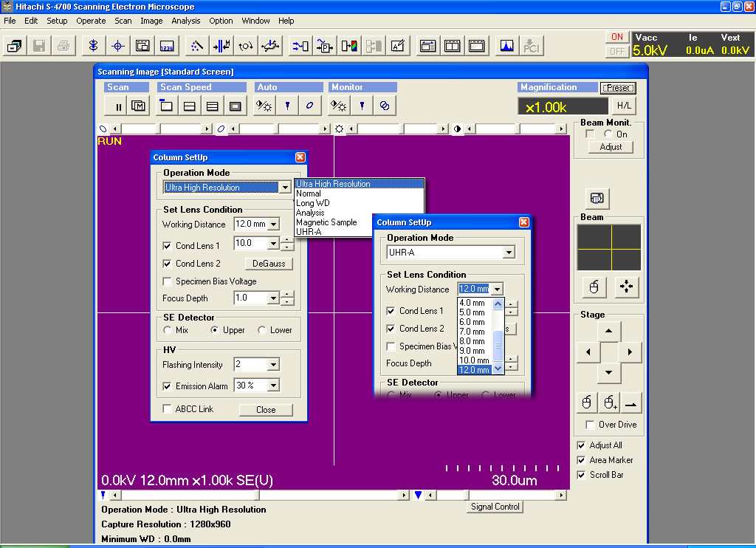Select the three-line Scan Speed icon
The width and height of the screenshot is (756, 548).
click(212, 106)
